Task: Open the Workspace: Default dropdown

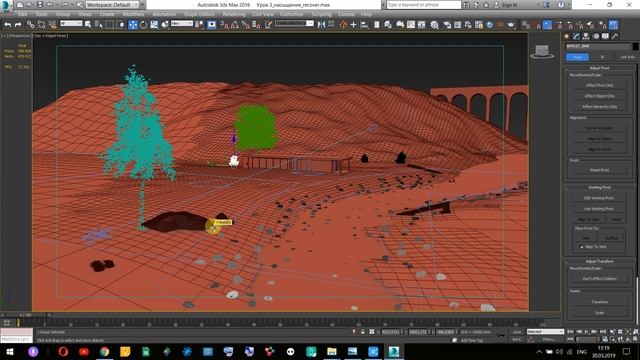Action: (113, 5)
